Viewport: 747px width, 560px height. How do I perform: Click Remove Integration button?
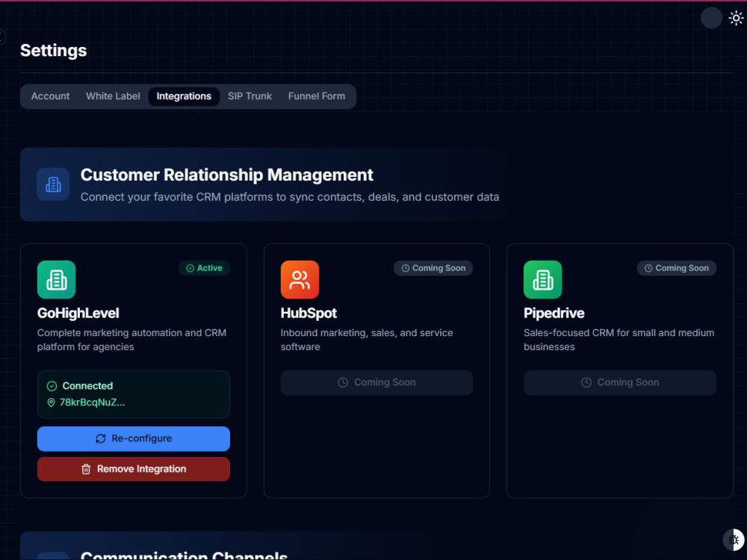(134, 469)
